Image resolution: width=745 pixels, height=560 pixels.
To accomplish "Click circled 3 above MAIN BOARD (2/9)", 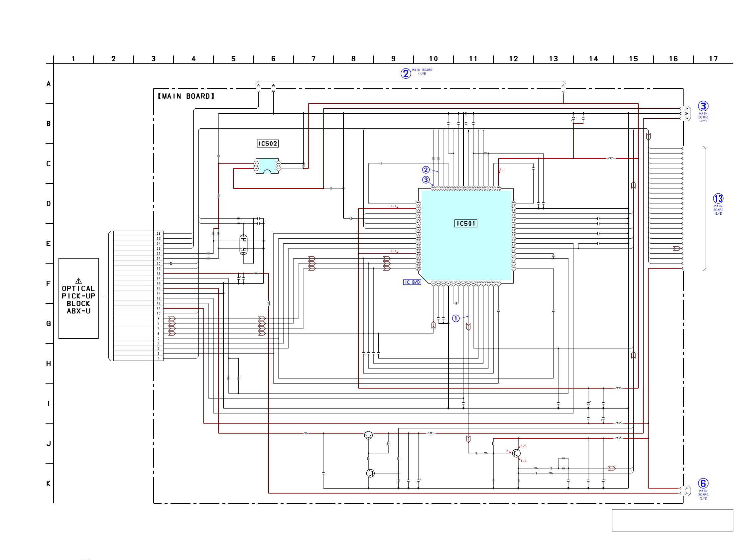I will pos(703,106).
